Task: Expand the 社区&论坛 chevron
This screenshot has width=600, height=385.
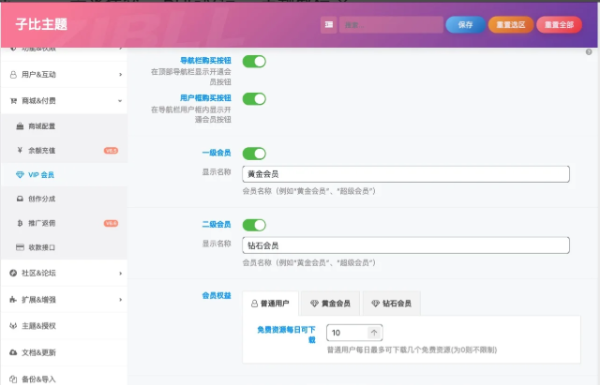Action: 120,273
